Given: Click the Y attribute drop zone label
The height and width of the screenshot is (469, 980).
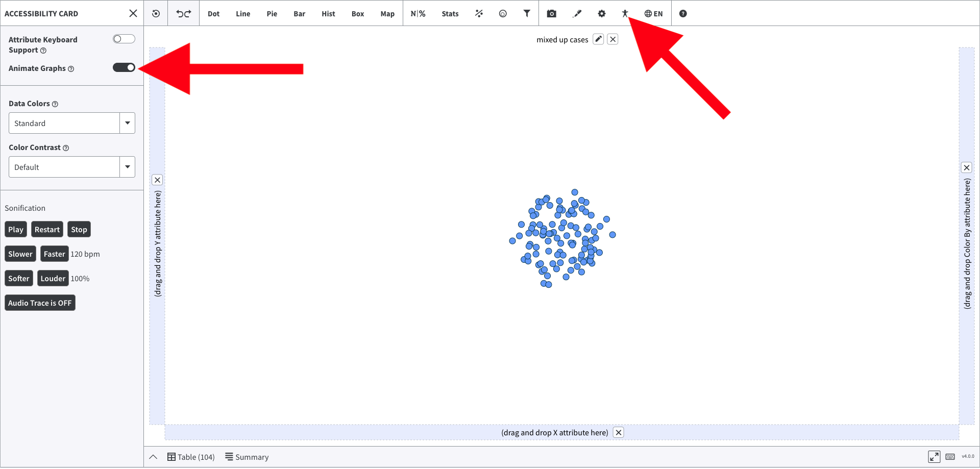Looking at the screenshot, I should click(158, 243).
